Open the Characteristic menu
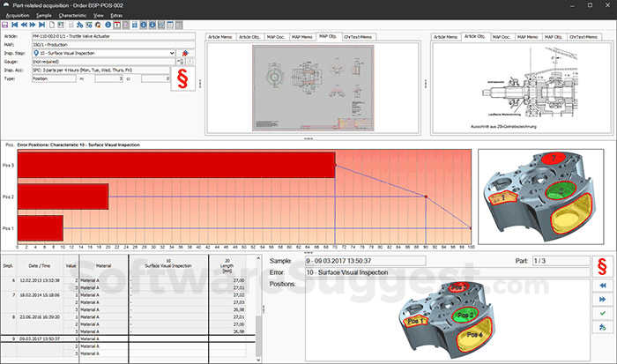This screenshot has height=364, width=617. pos(72,15)
